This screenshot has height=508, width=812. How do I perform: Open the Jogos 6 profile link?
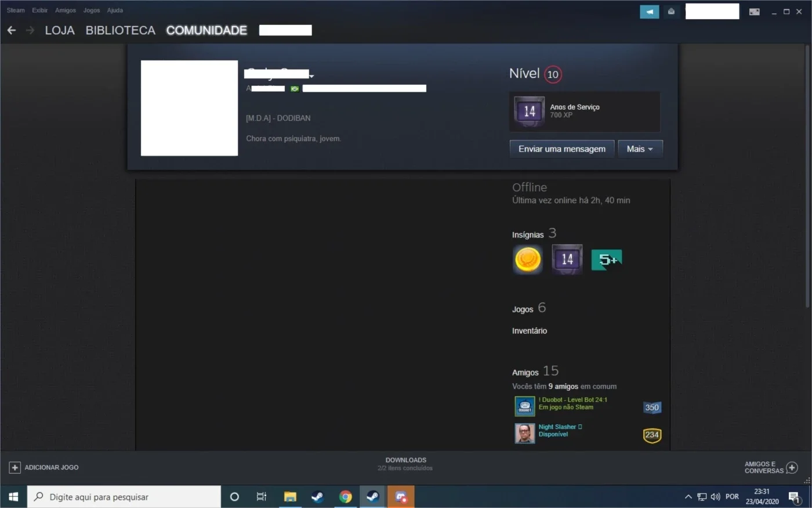[529, 308]
